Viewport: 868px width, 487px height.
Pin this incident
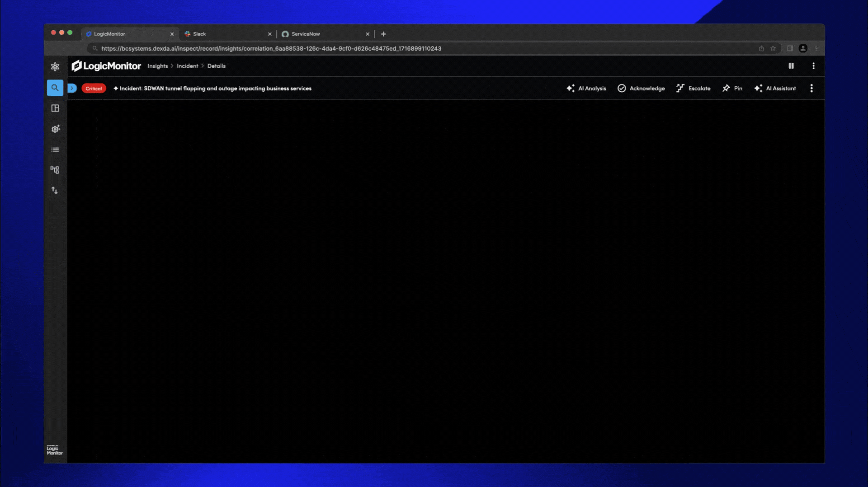pyautogui.click(x=732, y=89)
